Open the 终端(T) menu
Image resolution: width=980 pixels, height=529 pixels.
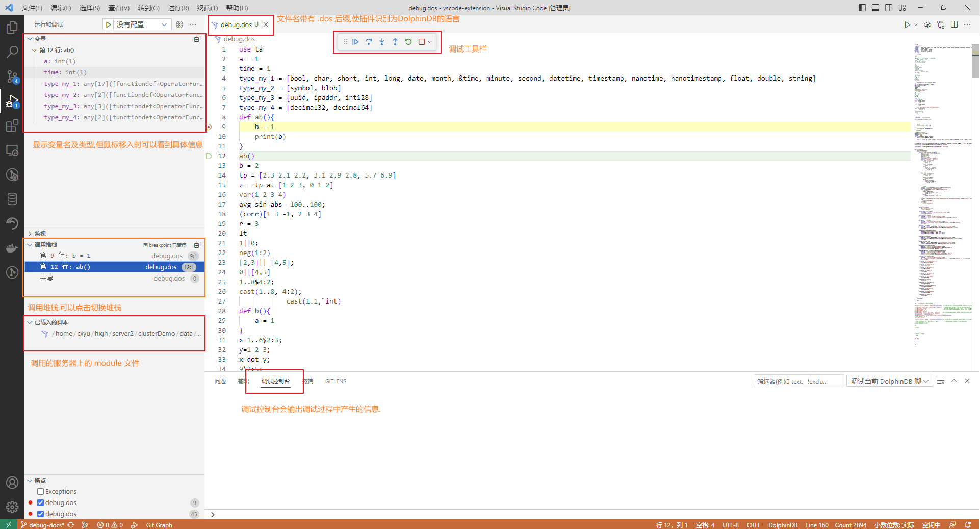click(x=207, y=8)
